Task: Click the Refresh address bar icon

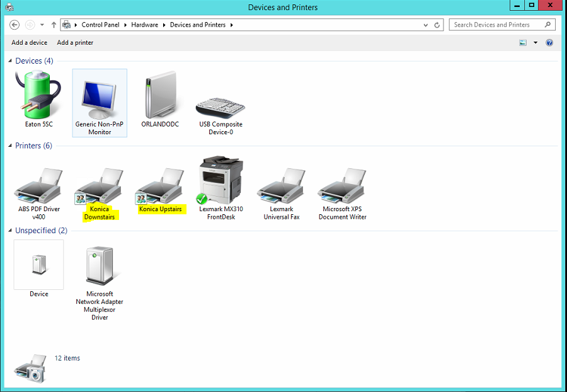Action: tap(437, 25)
